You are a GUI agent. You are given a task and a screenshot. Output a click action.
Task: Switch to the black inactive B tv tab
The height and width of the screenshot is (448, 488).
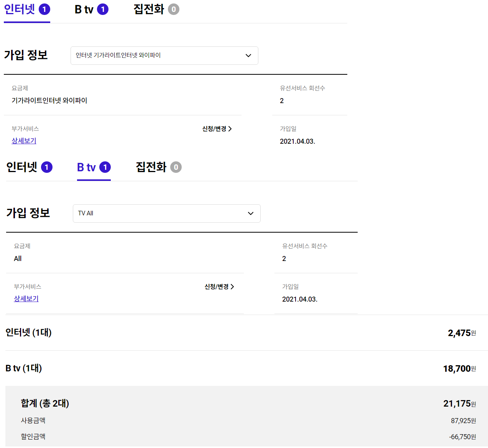tap(91, 10)
